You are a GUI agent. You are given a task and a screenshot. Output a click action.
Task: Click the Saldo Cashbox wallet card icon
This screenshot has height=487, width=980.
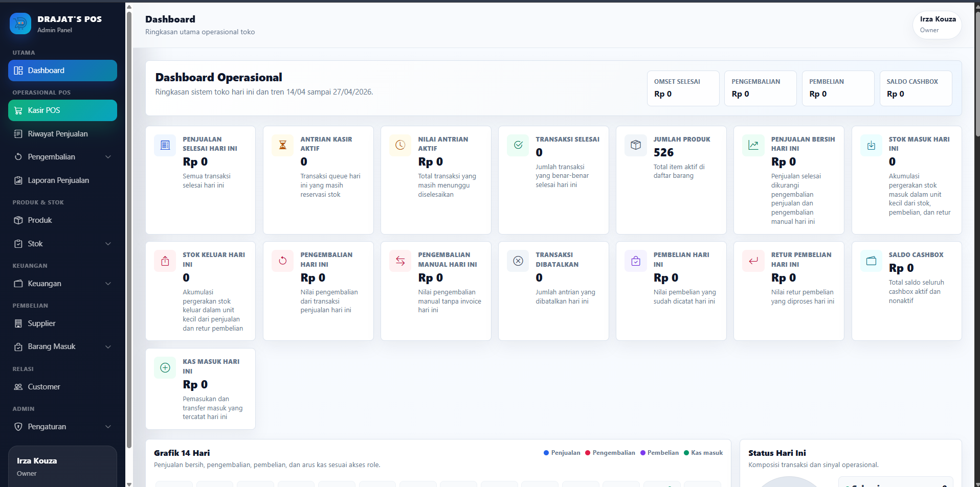tap(871, 261)
